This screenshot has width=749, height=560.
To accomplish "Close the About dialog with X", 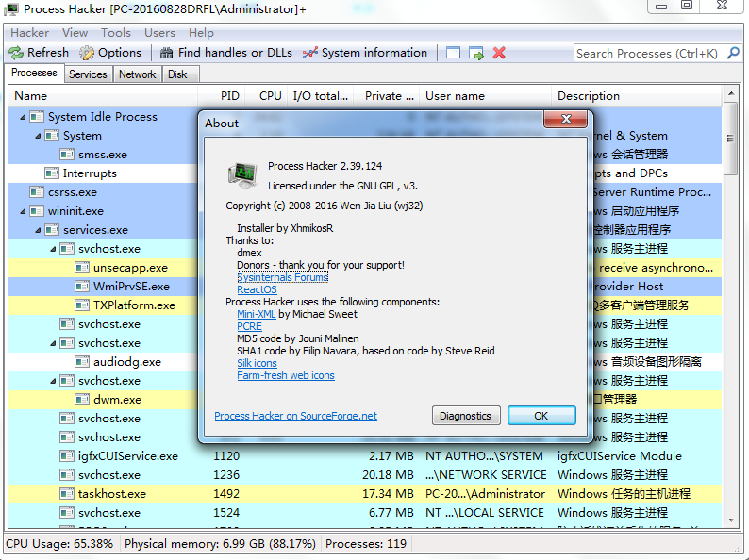I will [x=566, y=119].
